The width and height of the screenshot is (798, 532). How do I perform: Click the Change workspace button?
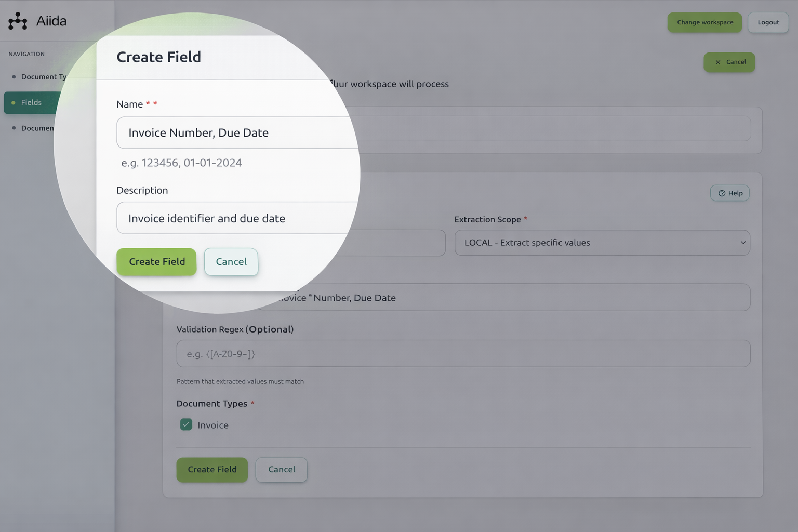coord(704,22)
